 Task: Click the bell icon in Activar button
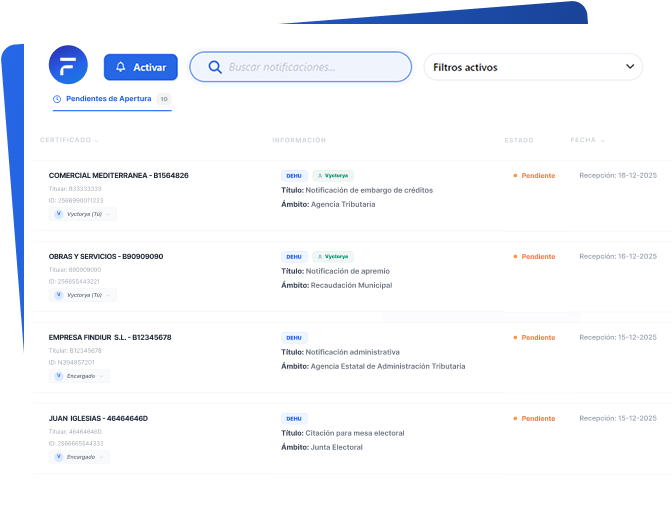click(x=121, y=67)
